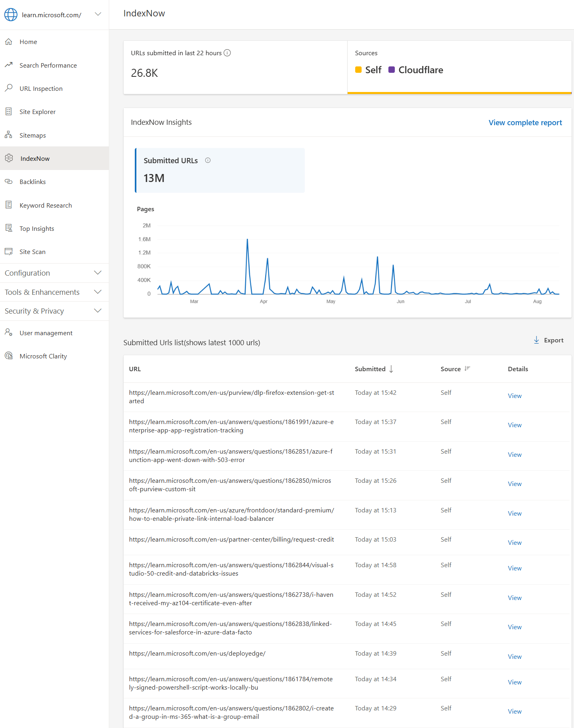Image resolution: width=574 pixels, height=728 pixels.
Task: Click info icon next to URLs submitted in last 22 hours
Action: (227, 53)
